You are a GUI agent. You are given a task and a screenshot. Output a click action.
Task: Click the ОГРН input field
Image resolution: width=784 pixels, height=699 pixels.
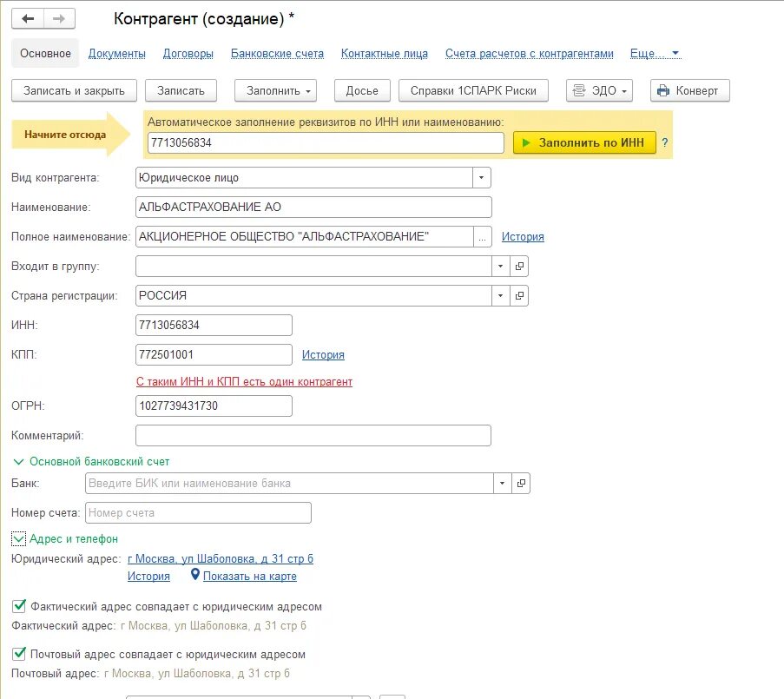214,406
